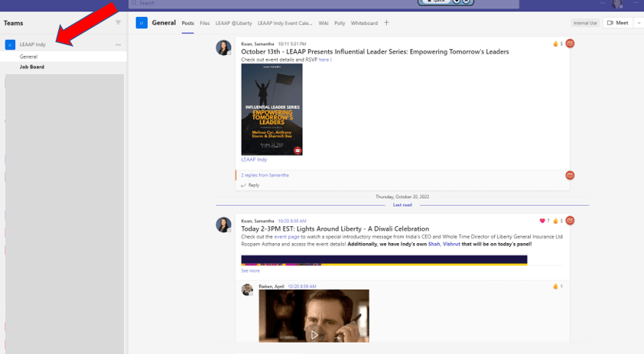Expand the Meet dropdown arrow

pyautogui.click(x=639, y=23)
